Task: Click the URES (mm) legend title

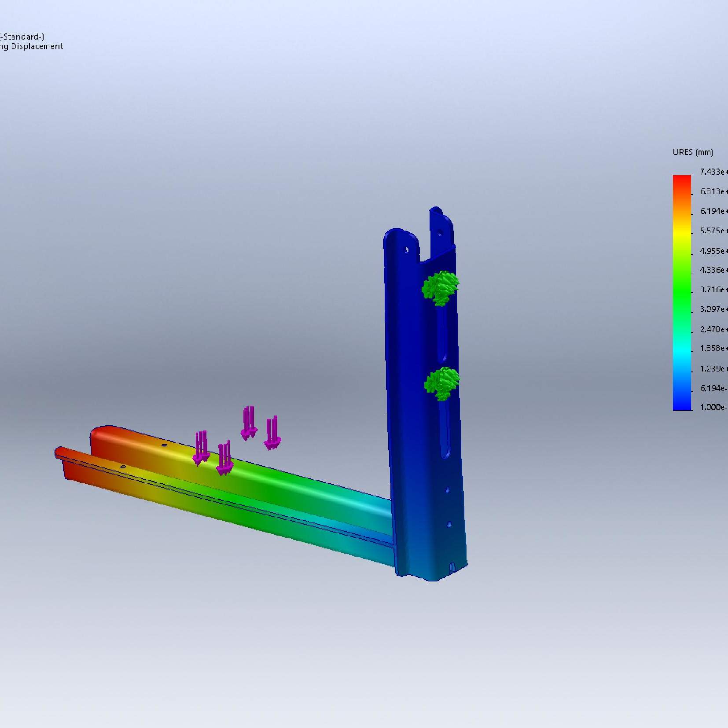Action: (692, 152)
